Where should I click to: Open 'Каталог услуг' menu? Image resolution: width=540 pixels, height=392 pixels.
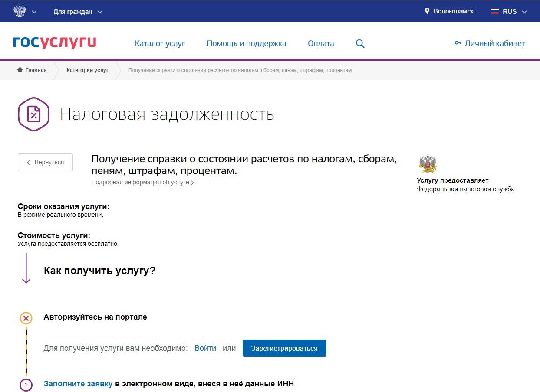tap(160, 43)
